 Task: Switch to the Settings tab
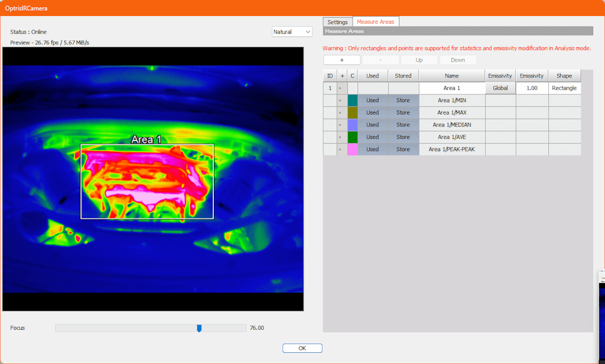click(337, 21)
